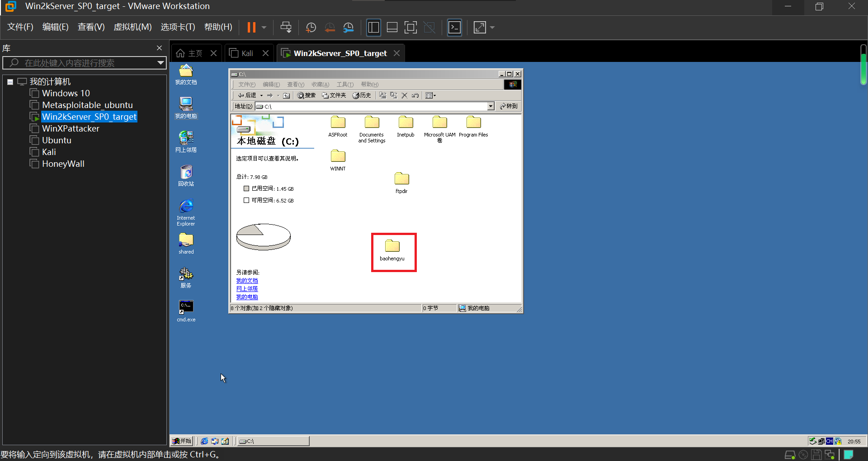Open the library search filter dropdown

tap(160, 63)
